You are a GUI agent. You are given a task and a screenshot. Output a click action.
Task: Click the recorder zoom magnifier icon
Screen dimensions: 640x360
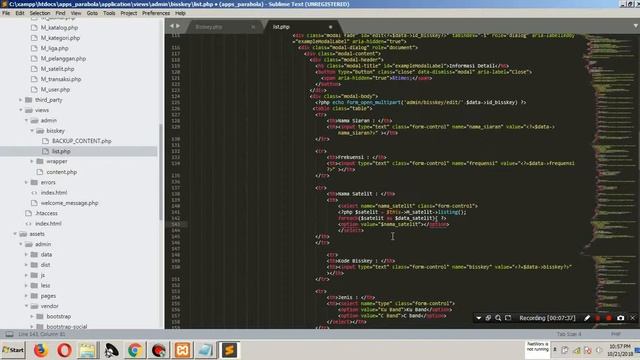pos(498,318)
